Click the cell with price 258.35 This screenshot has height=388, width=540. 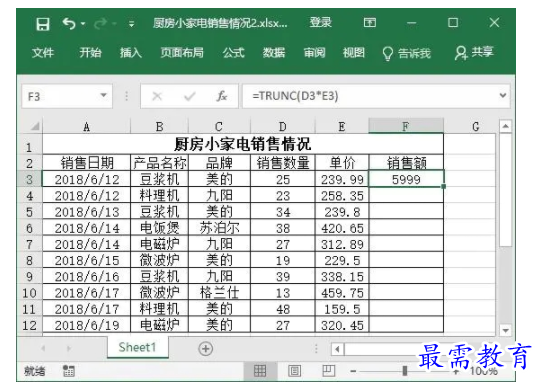(342, 195)
